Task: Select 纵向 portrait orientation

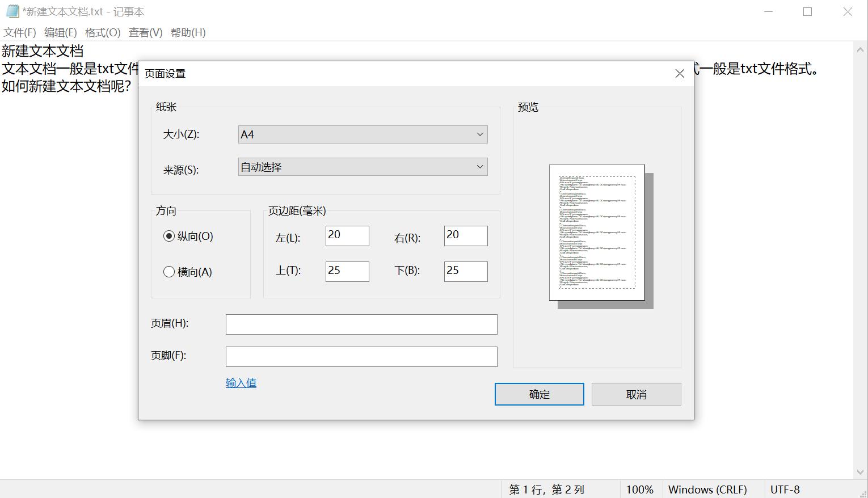Action: tap(169, 237)
